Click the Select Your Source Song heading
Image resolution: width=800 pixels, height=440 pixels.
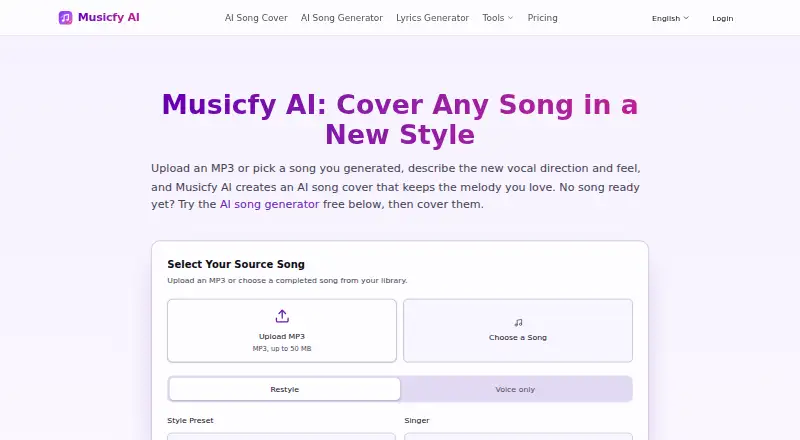tap(236, 264)
